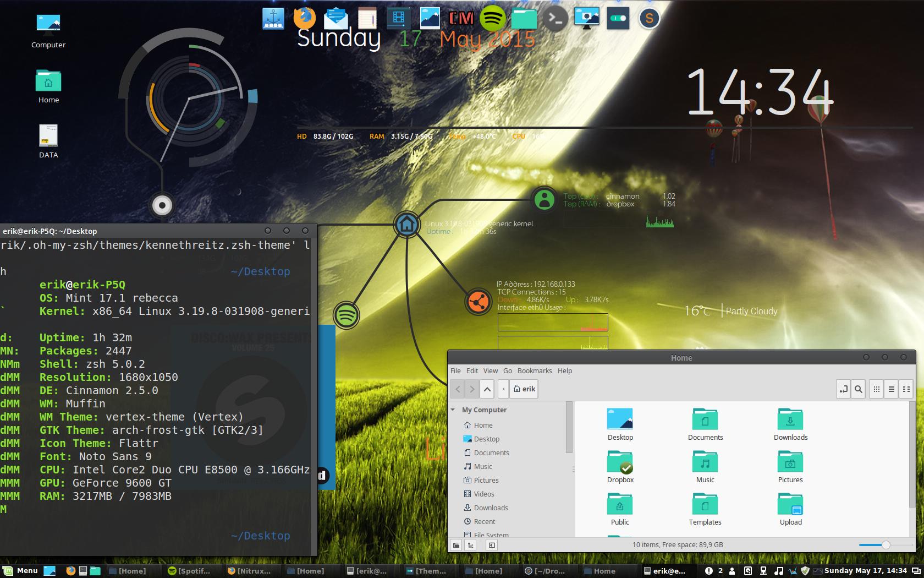Select the Computer desktop icon
The width and height of the screenshot is (924, 578).
click(x=48, y=31)
